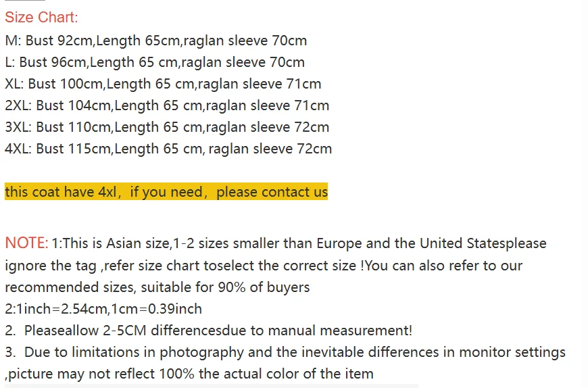Click the 'picture may not reflect 100%' line

point(191,374)
